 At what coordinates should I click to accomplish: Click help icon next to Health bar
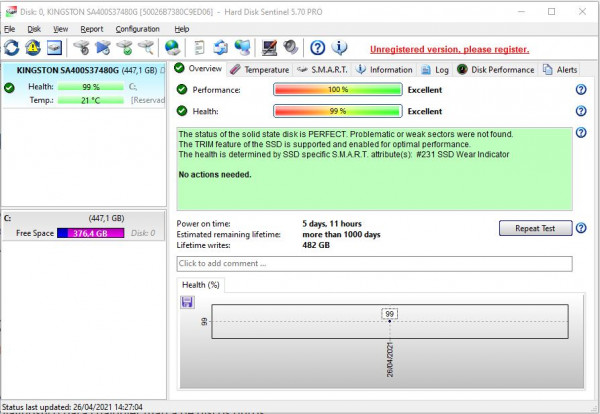point(581,111)
